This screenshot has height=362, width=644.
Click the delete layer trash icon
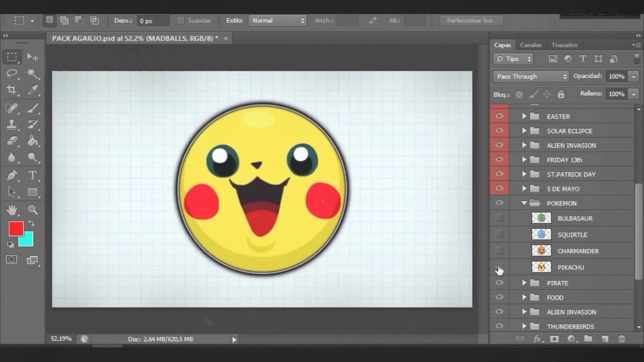[x=621, y=339]
